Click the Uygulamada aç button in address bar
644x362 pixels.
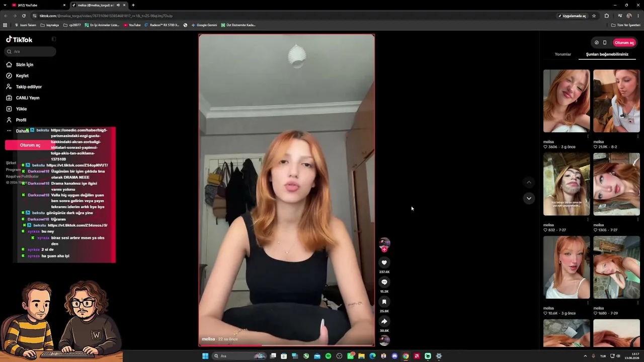click(x=572, y=16)
